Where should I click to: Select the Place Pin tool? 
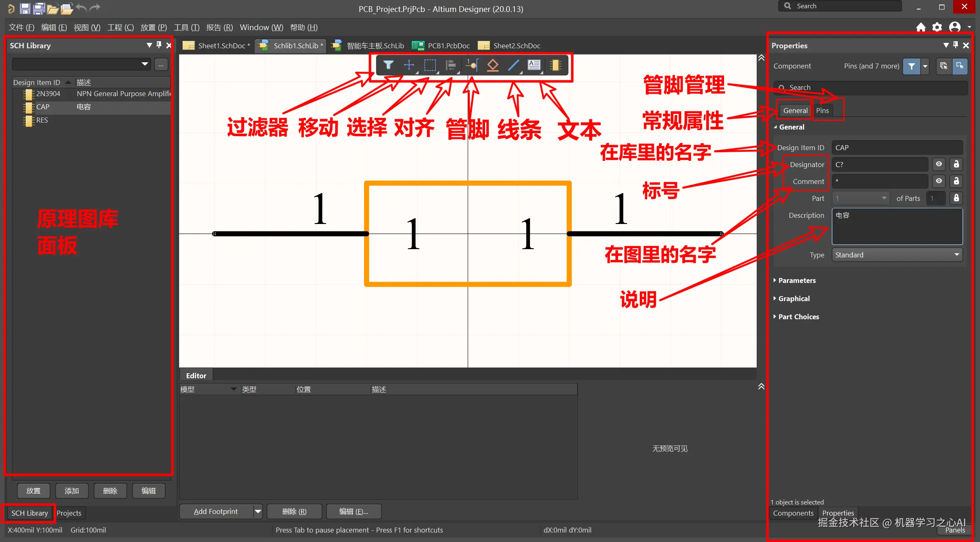coord(472,65)
